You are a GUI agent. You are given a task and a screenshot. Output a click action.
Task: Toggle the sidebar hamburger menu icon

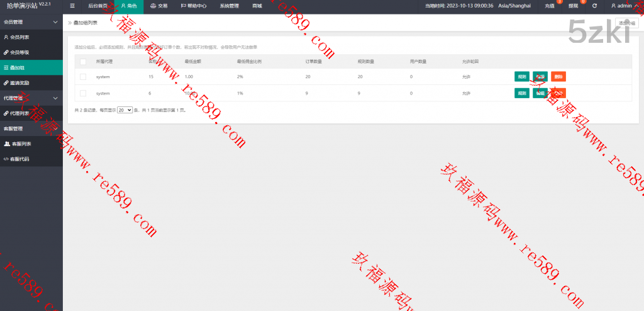[72, 6]
